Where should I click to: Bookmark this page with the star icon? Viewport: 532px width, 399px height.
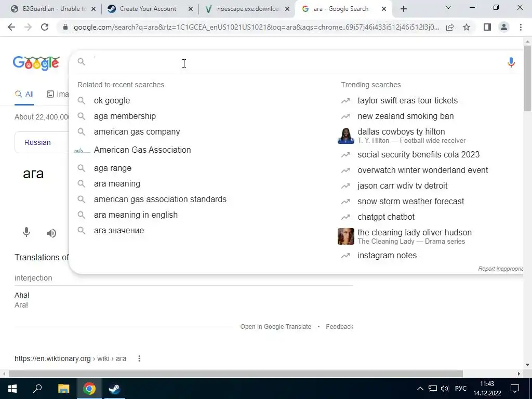point(467,27)
